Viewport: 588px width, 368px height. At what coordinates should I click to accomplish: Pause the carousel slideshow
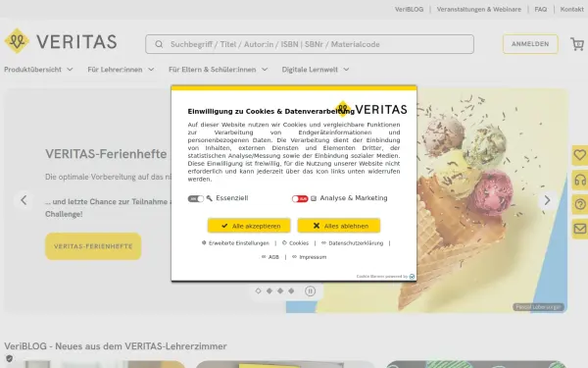tap(310, 291)
